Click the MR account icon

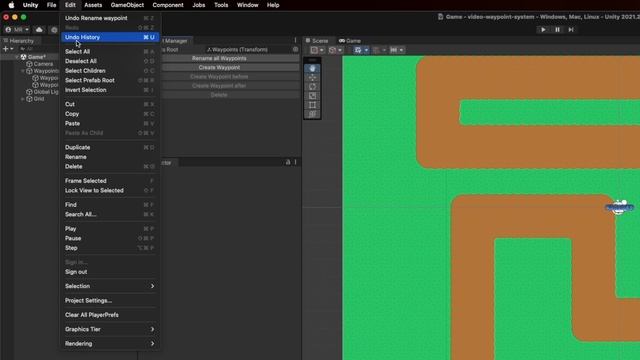click(8, 29)
